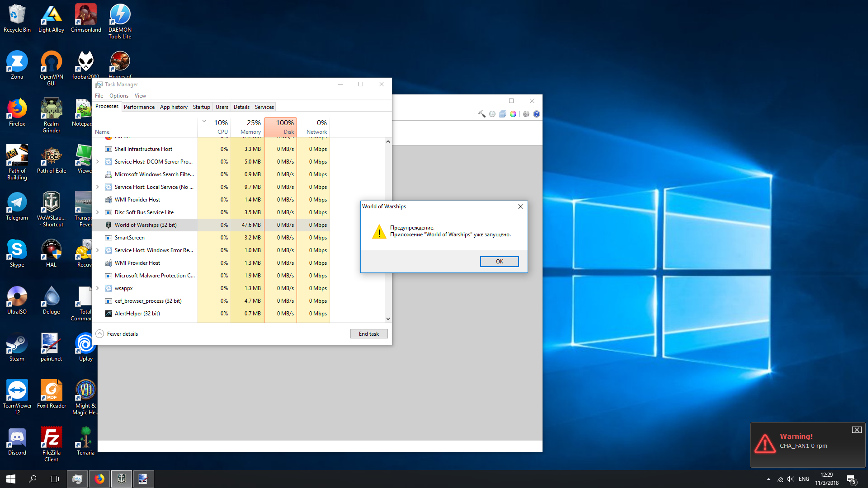Viewport: 868px width, 488px height.
Task: Click the layers icon in the paint.net window
Action: point(503,114)
